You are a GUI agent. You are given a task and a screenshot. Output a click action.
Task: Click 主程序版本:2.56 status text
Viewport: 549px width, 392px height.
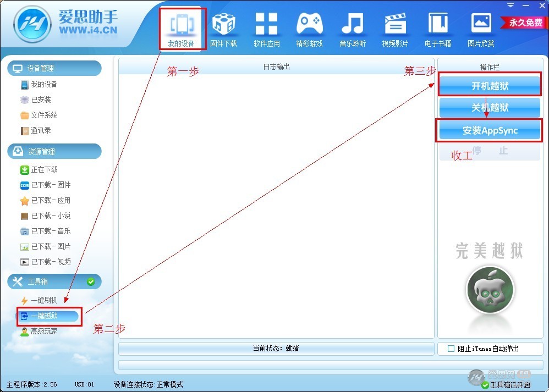(32, 384)
